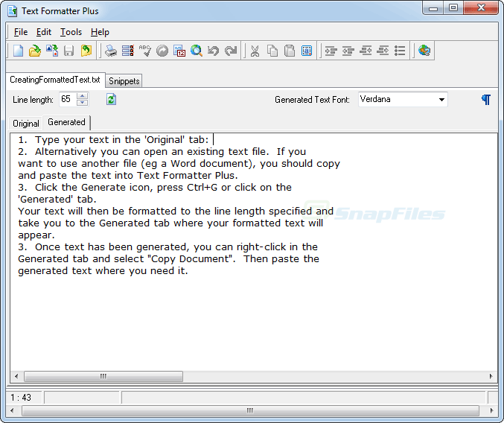Maximize the Text Formatter Plus window
Screen dimensions: 504x423
[453, 8]
